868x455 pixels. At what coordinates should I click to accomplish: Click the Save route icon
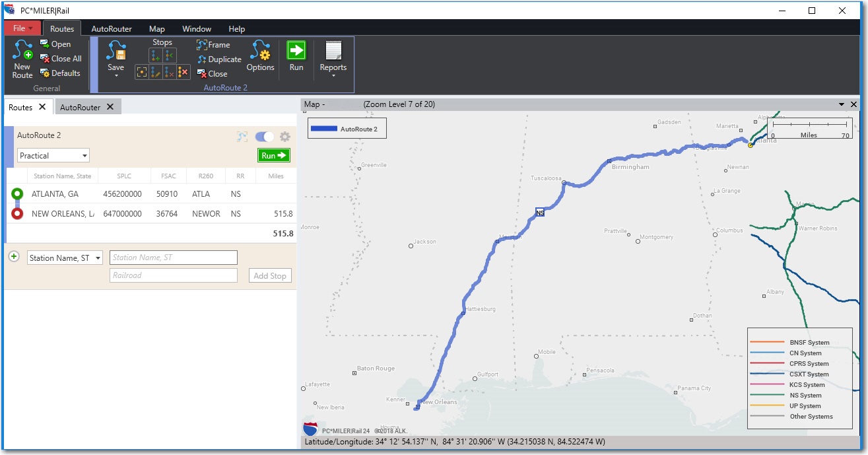point(116,51)
